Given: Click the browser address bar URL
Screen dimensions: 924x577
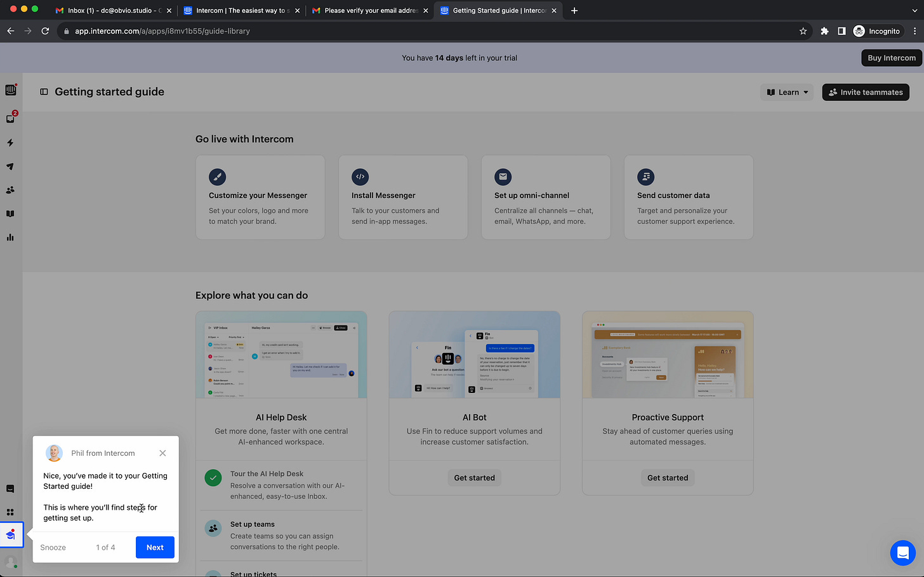Looking at the screenshot, I should tap(162, 31).
